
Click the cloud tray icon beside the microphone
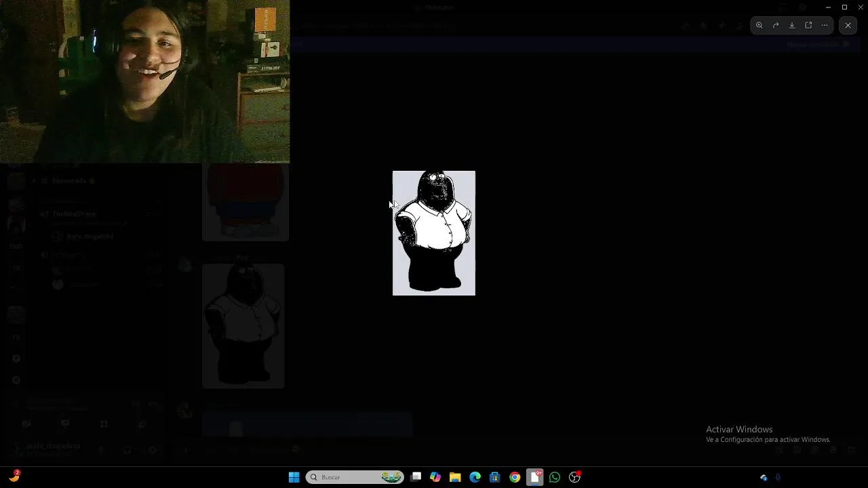tap(764, 477)
